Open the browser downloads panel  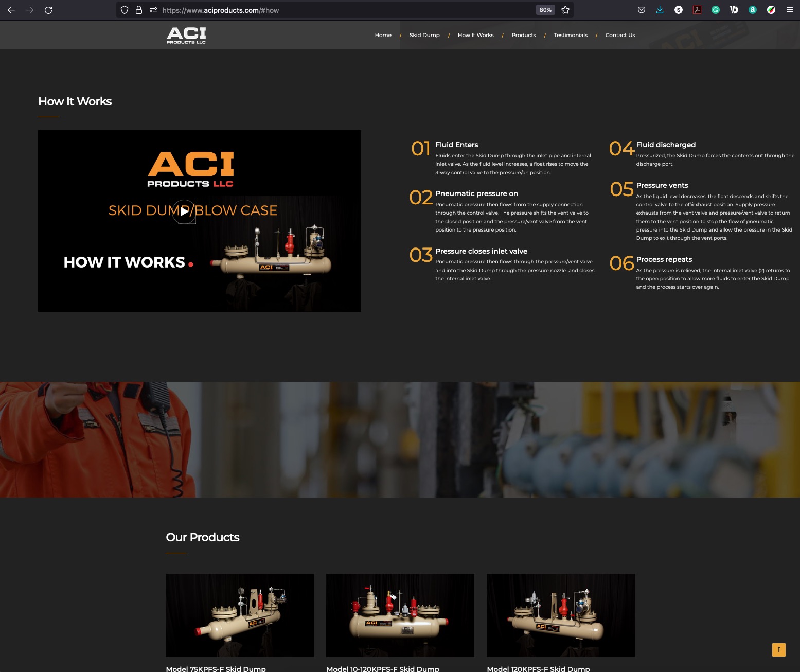660,10
